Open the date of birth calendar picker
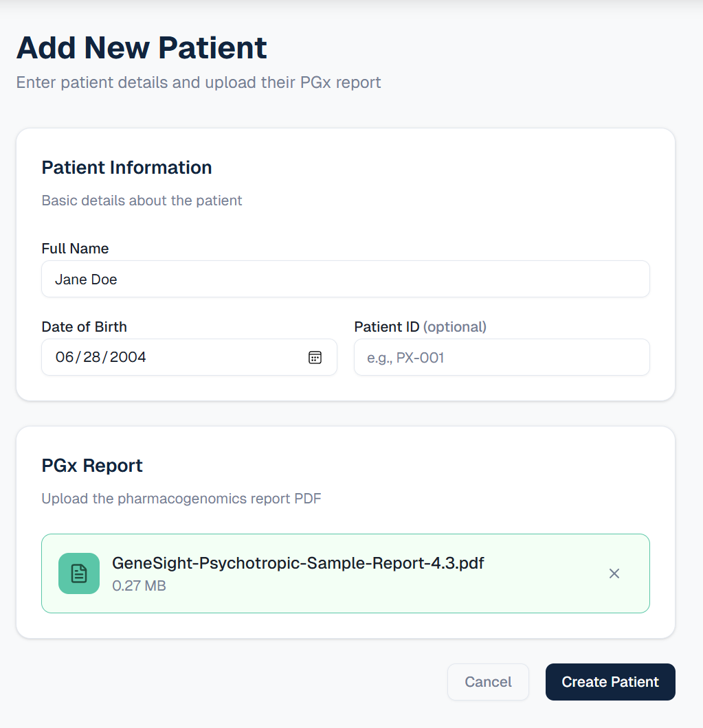The width and height of the screenshot is (703, 728). 315,358
